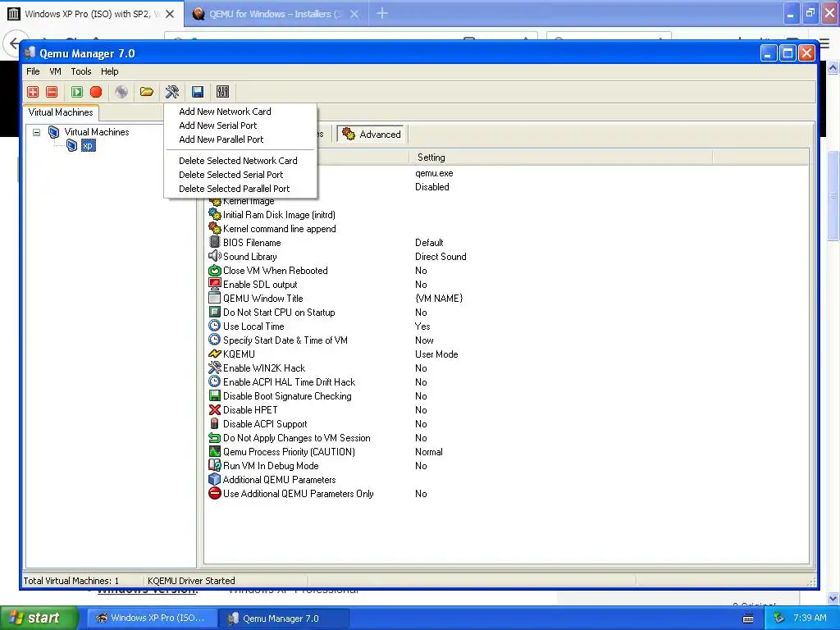Click the icon beside Qemu Process Priority
The height and width of the screenshot is (630, 840).
tap(215, 452)
